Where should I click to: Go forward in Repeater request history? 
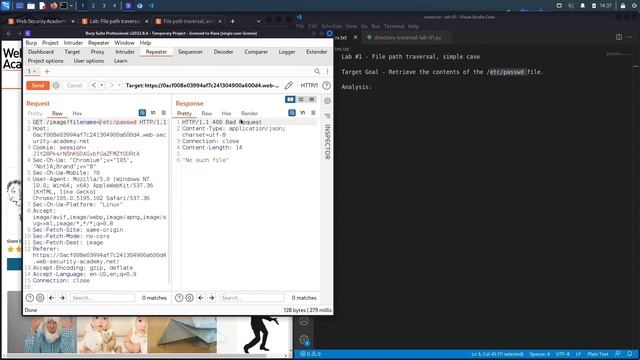(x=111, y=85)
